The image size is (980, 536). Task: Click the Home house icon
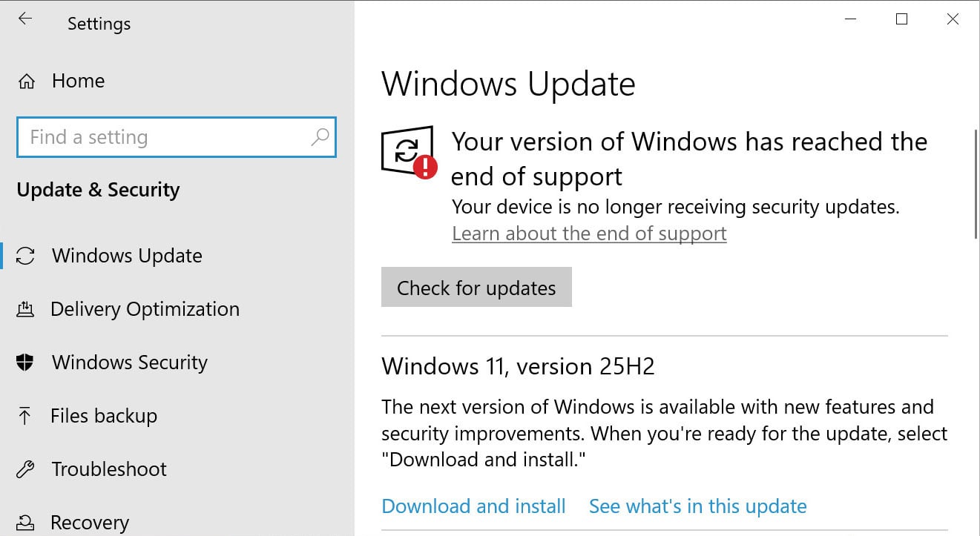(27, 80)
